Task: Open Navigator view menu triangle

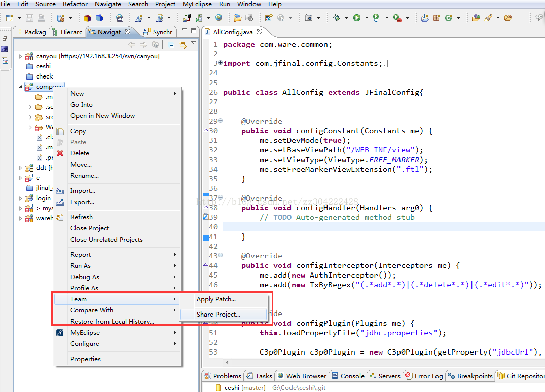Action: (x=194, y=43)
